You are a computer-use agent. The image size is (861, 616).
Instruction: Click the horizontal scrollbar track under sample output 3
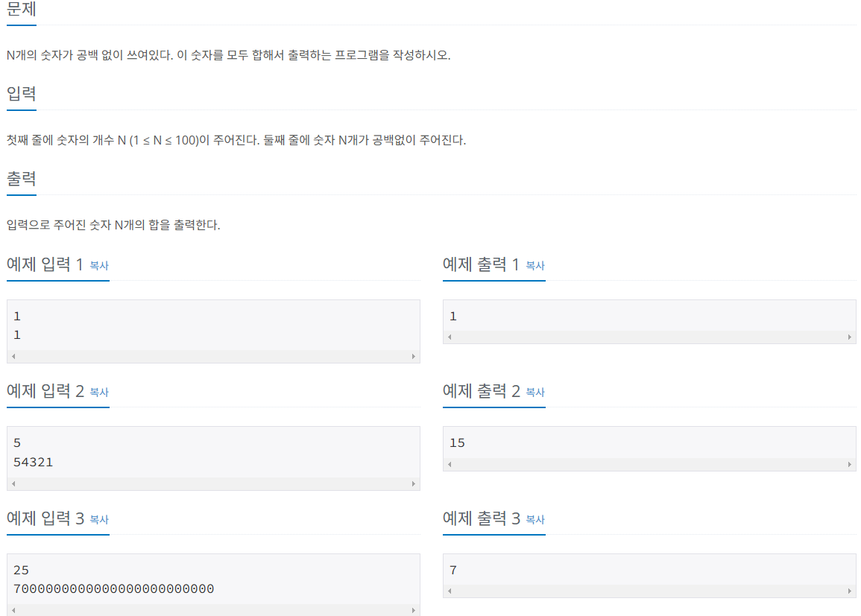[649, 591]
